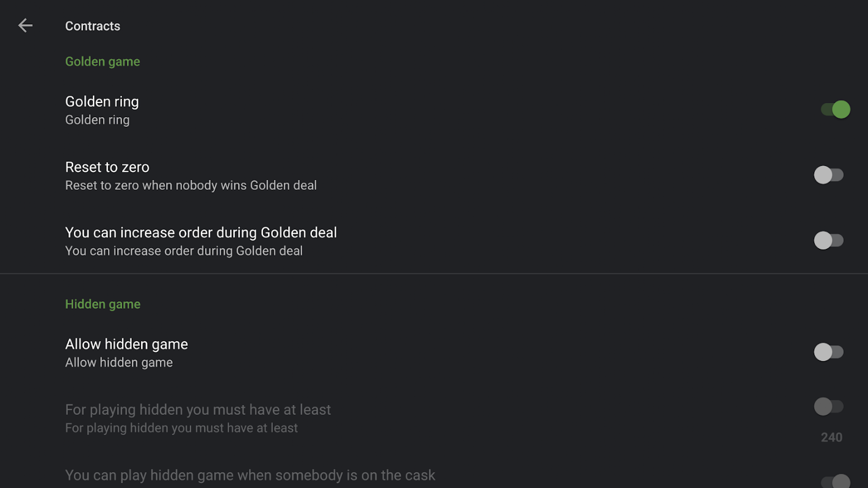The image size is (868, 488).
Task: Click the 'For playing hidden' setting title
Action: (x=198, y=410)
